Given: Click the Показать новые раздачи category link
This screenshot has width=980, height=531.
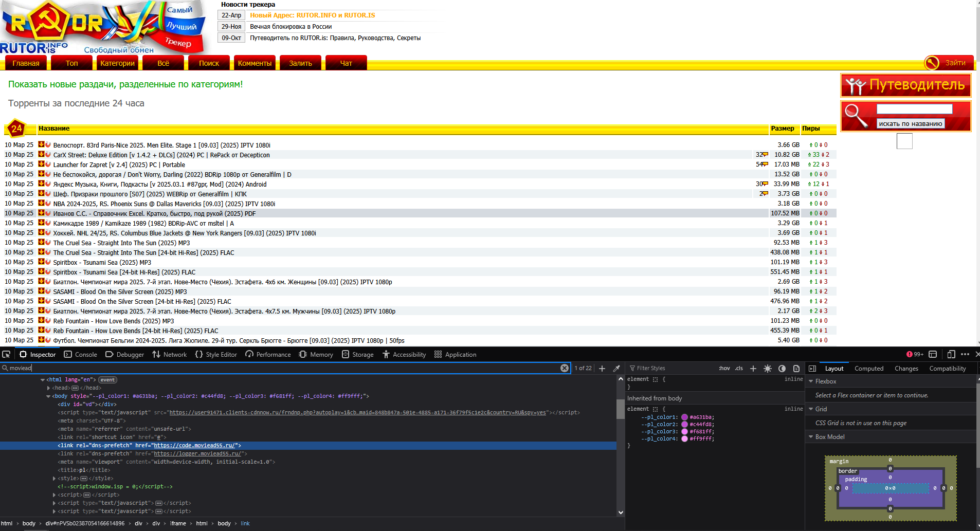Looking at the screenshot, I should point(125,84).
